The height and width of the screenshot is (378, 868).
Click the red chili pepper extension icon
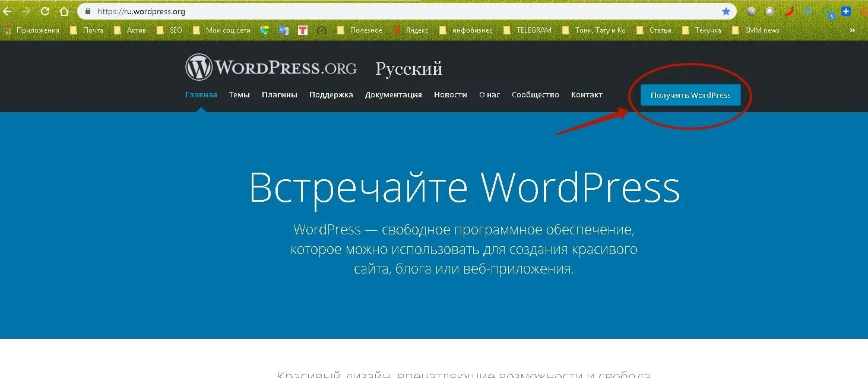click(789, 11)
